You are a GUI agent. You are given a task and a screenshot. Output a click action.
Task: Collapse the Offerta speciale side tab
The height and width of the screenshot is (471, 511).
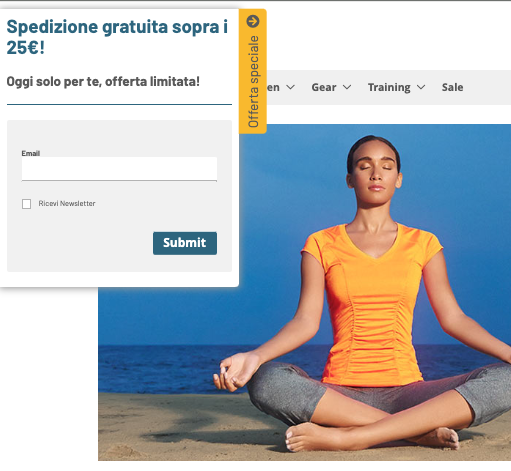tap(253, 71)
